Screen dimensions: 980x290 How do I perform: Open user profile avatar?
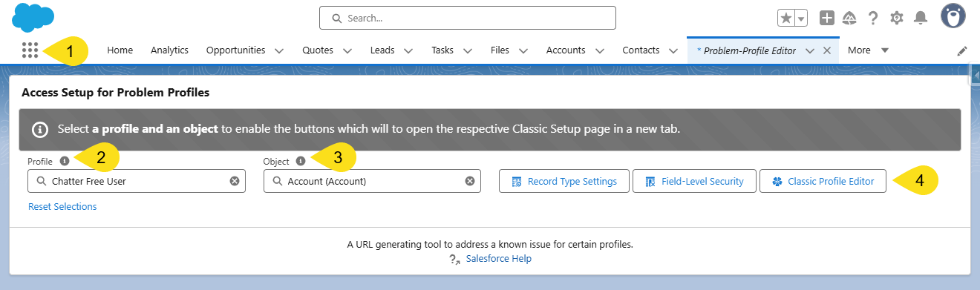click(x=953, y=16)
